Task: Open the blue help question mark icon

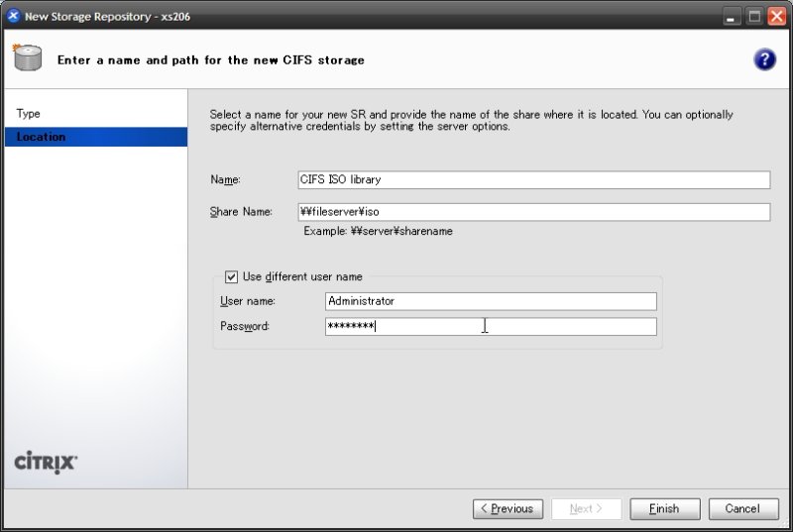Action: (x=764, y=59)
